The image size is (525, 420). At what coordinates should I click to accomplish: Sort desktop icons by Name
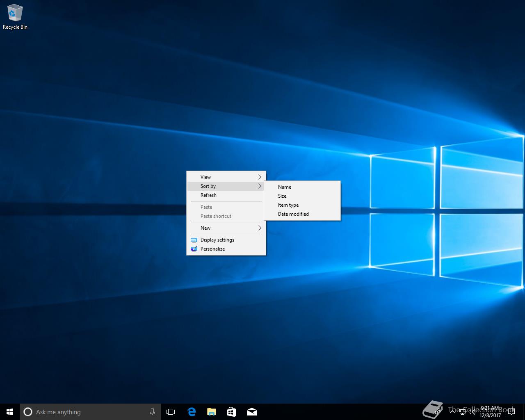pos(302,187)
